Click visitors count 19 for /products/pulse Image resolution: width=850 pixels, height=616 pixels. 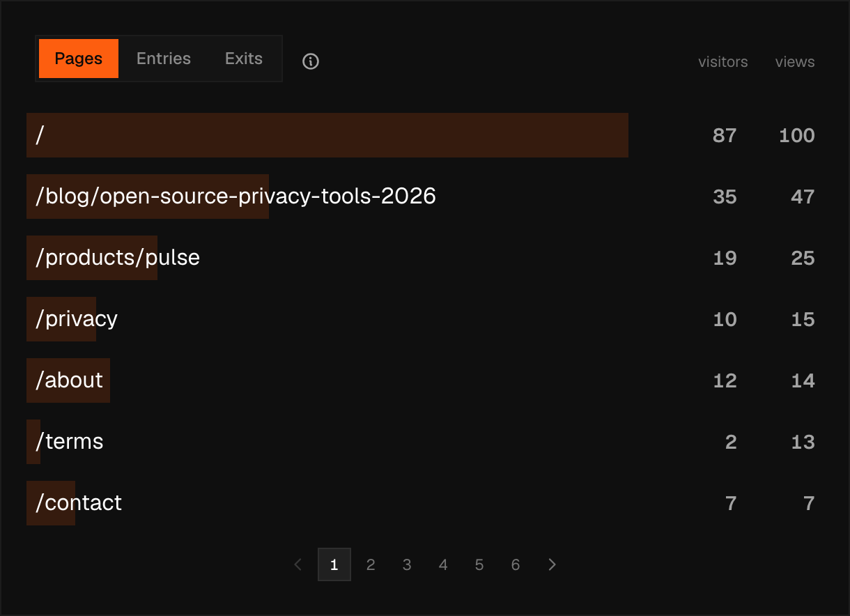pos(725,258)
